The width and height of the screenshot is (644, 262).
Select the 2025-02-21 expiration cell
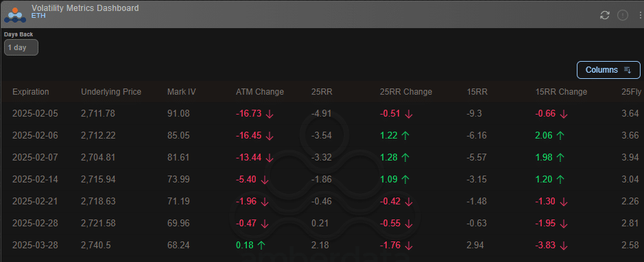tap(36, 201)
